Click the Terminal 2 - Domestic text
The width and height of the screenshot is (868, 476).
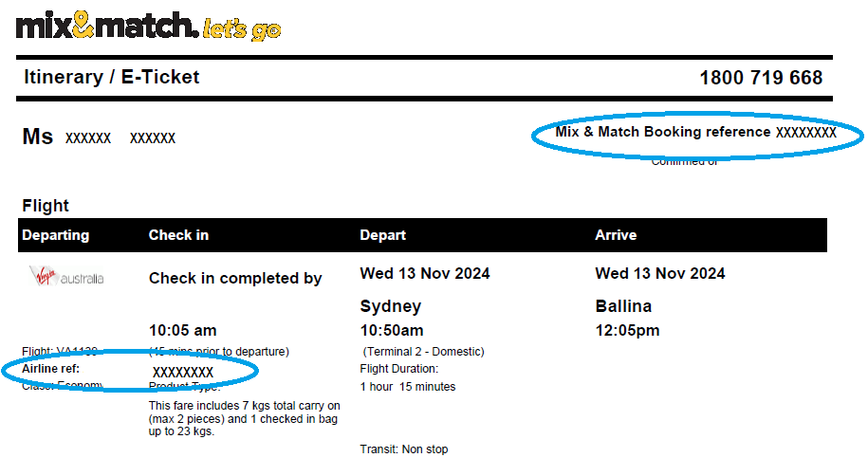[x=423, y=352]
